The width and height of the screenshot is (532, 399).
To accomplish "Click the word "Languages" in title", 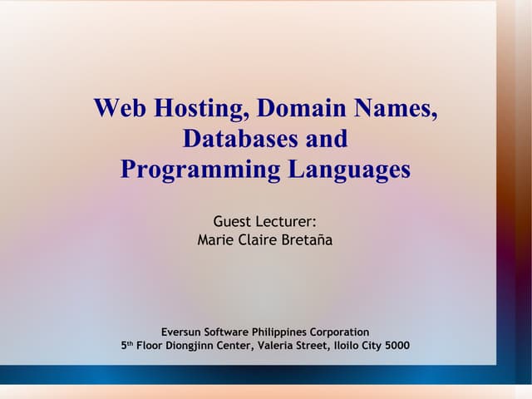I will (349, 169).
